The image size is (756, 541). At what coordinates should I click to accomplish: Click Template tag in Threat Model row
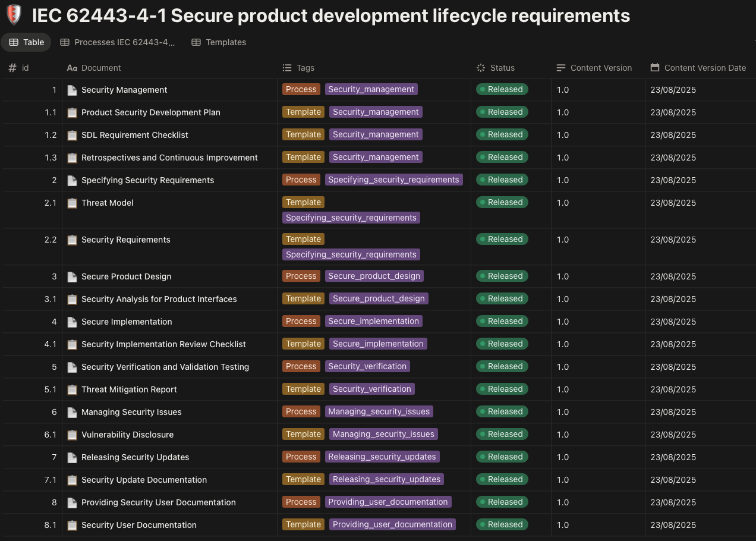(304, 202)
